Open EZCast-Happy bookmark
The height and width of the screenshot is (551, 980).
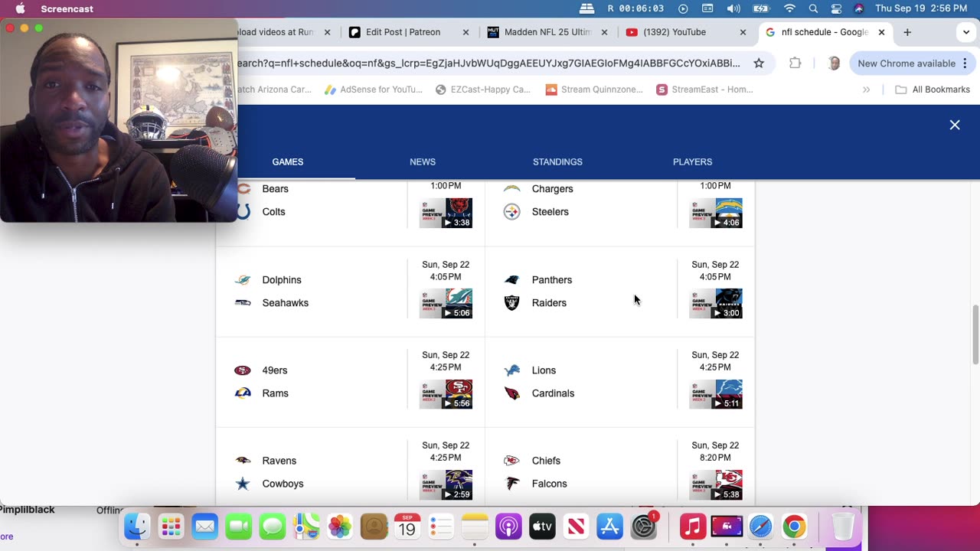click(482, 90)
